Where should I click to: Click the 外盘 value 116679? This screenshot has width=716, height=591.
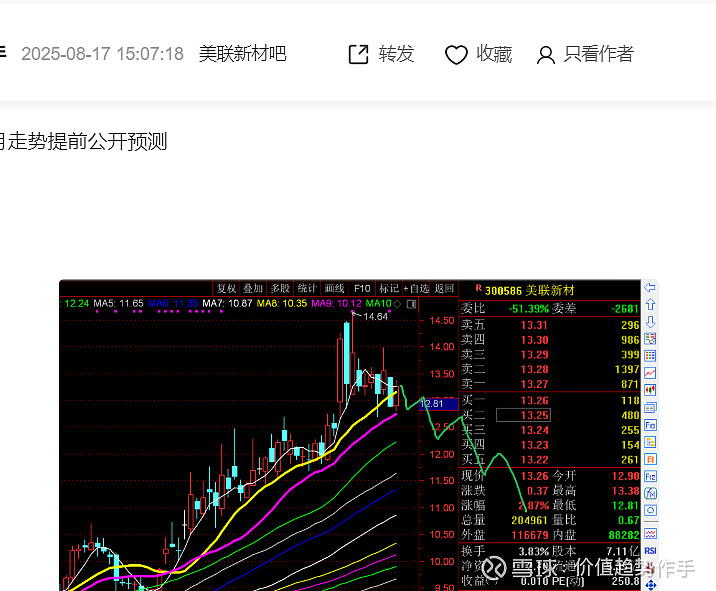point(529,535)
